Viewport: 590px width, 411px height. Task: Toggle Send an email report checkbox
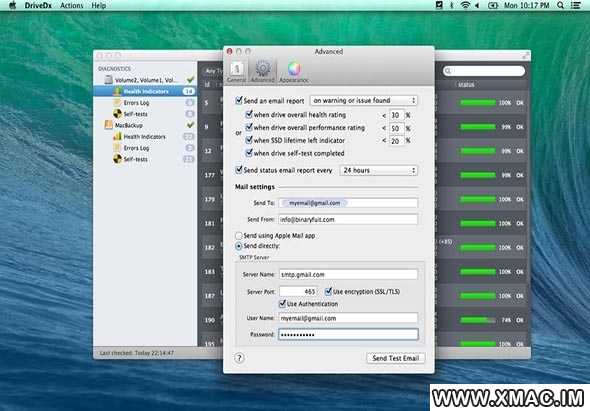(239, 100)
